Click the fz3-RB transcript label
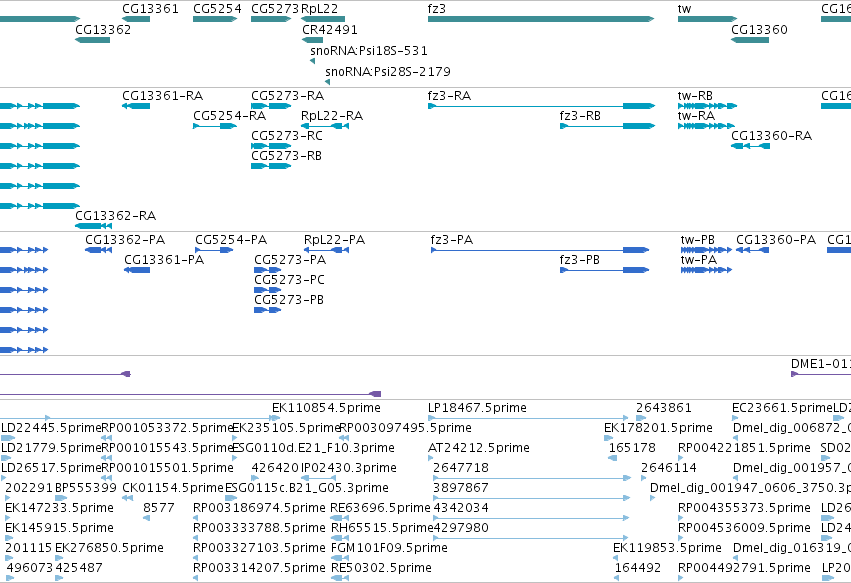The image size is (851, 583). 580,116
